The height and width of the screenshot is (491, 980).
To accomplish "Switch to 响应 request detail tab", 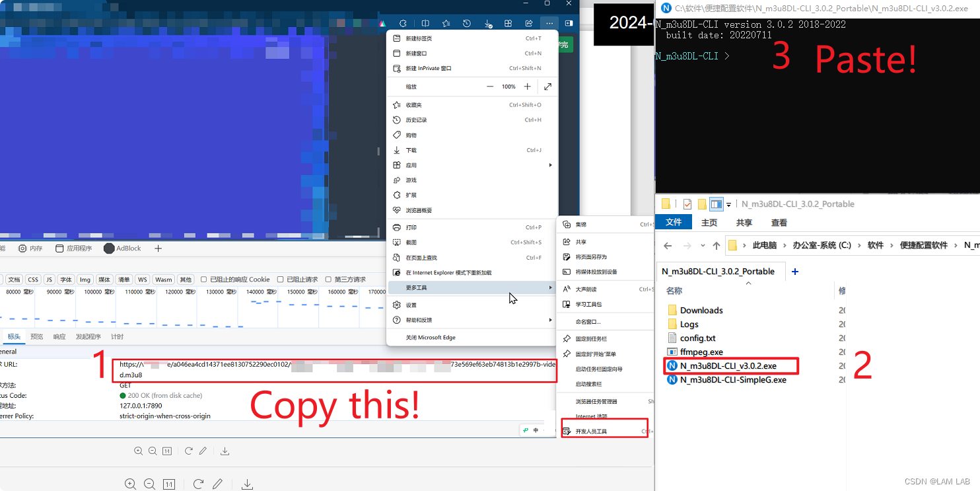I will (59, 337).
